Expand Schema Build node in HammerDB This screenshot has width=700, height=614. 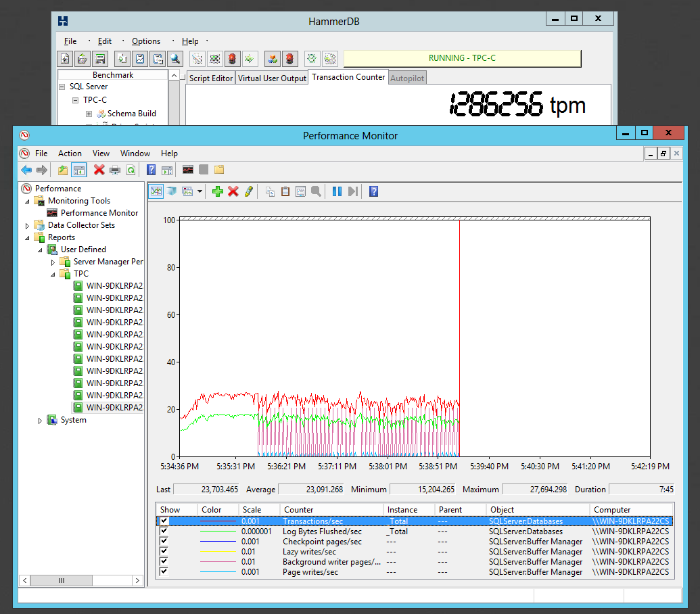(89, 114)
